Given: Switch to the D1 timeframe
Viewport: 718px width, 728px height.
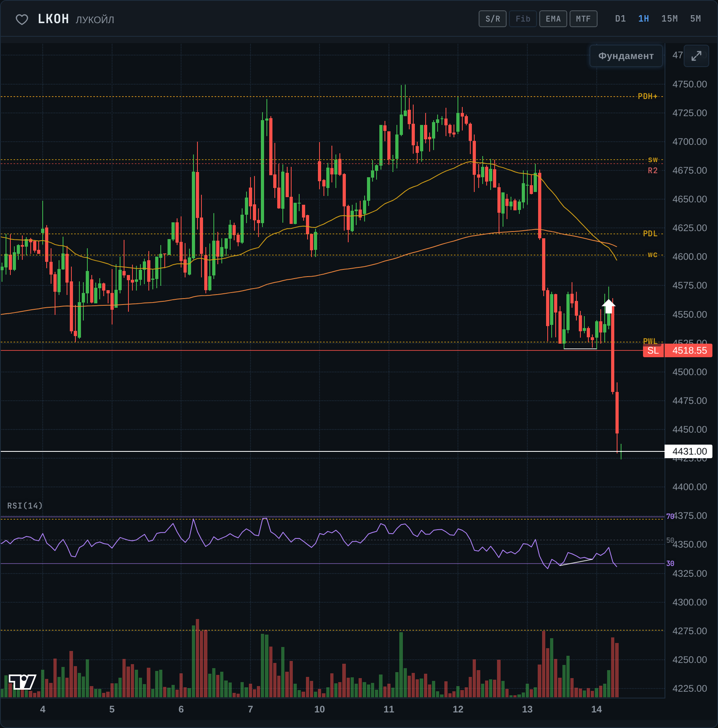Looking at the screenshot, I should [x=621, y=19].
